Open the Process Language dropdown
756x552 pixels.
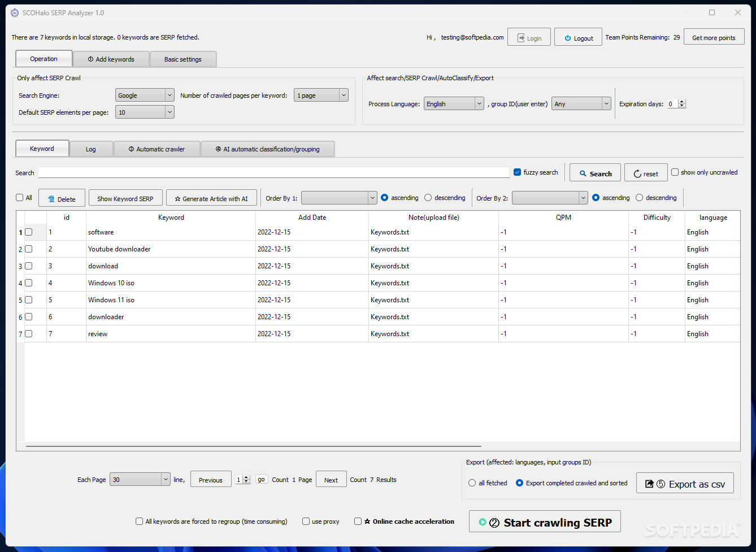pyautogui.click(x=454, y=104)
